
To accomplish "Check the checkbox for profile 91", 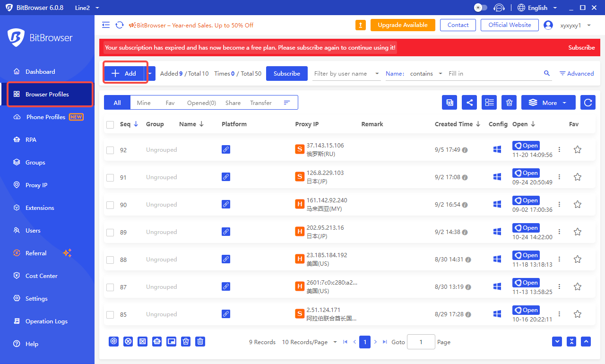I will tap(110, 177).
